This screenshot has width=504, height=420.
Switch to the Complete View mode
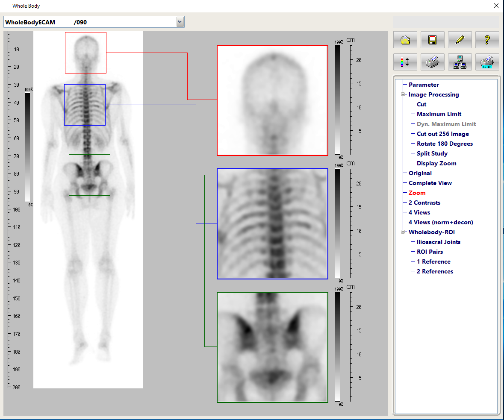coord(430,183)
